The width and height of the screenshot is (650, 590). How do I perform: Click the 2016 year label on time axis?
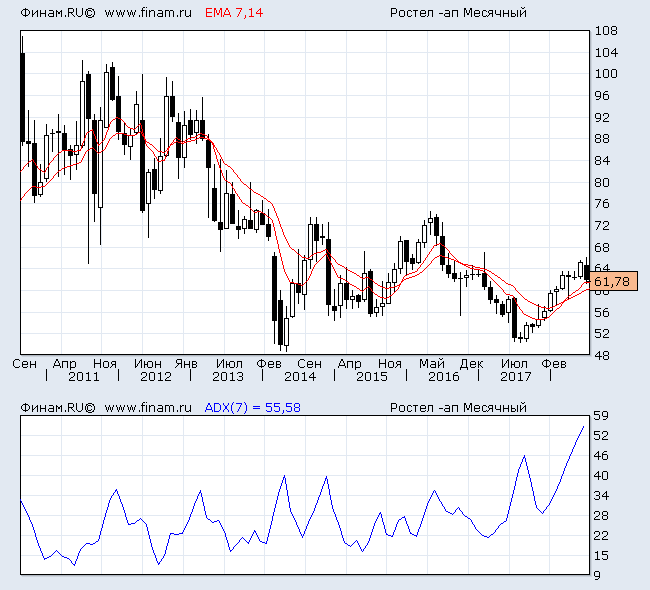click(x=444, y=376)
